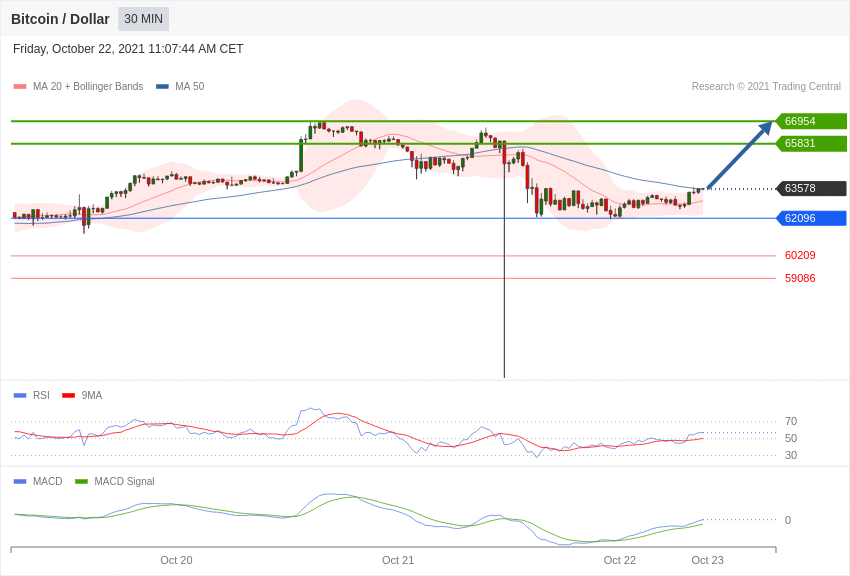Click the RSI legend label

click(x=41, y=396)
